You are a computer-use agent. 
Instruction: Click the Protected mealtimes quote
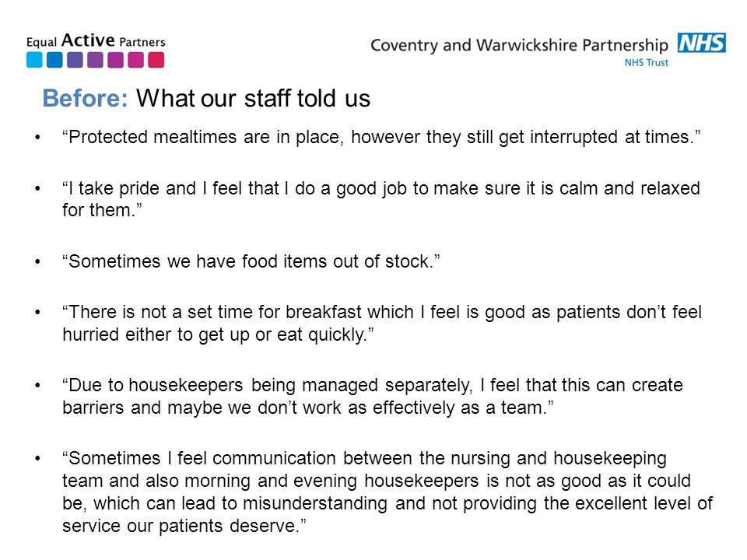[381, 137]
